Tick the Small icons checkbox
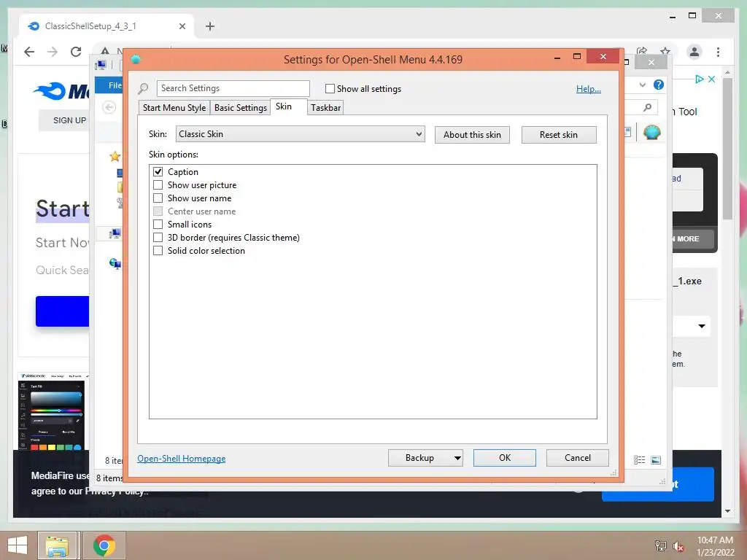Screen dimensions: 747x560 158,225
